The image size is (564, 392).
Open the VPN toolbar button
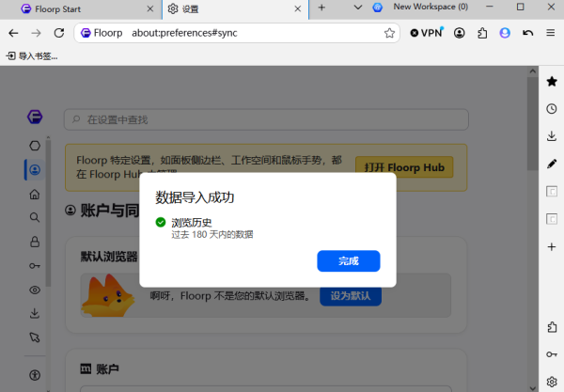tap(427, 33)
